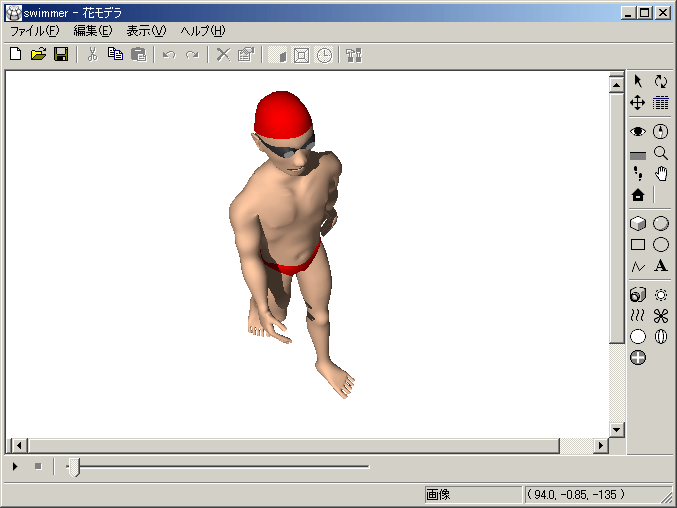Select the shaded sphere primitive tool
Screen dimensions: 677x508
point(661,223)
